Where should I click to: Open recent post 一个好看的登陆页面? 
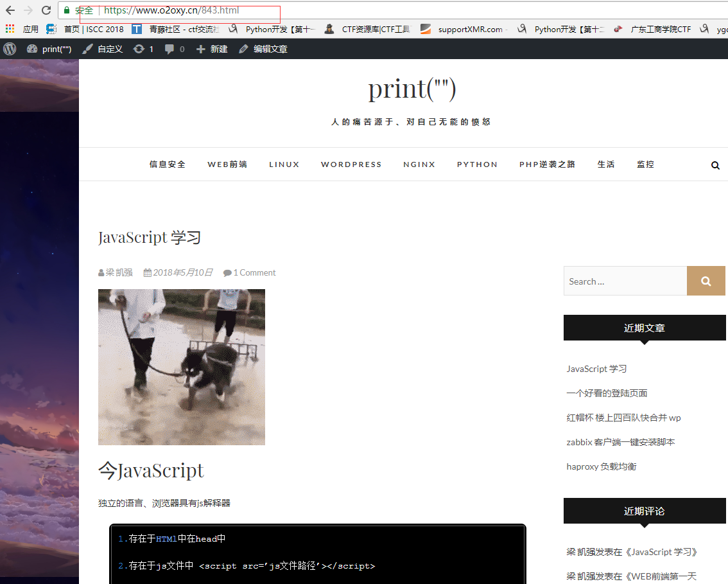(607, 394)
